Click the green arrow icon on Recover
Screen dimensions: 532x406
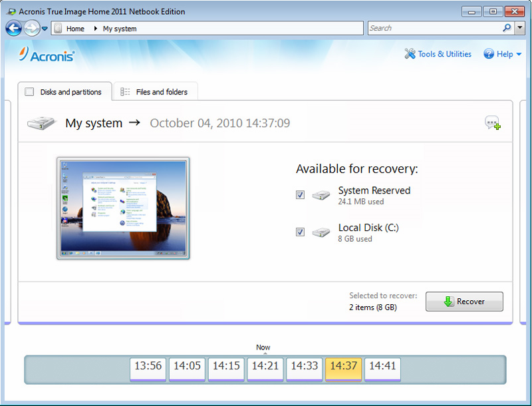(448, 301)
